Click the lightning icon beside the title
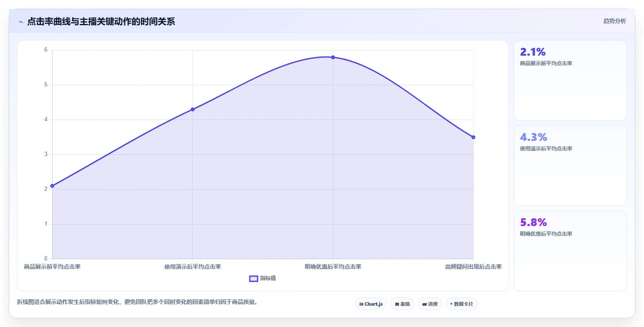644x327 pixels. coord(20,22)
